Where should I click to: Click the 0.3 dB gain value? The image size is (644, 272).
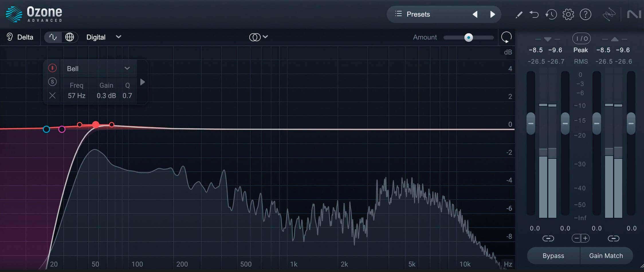[106, 95]
